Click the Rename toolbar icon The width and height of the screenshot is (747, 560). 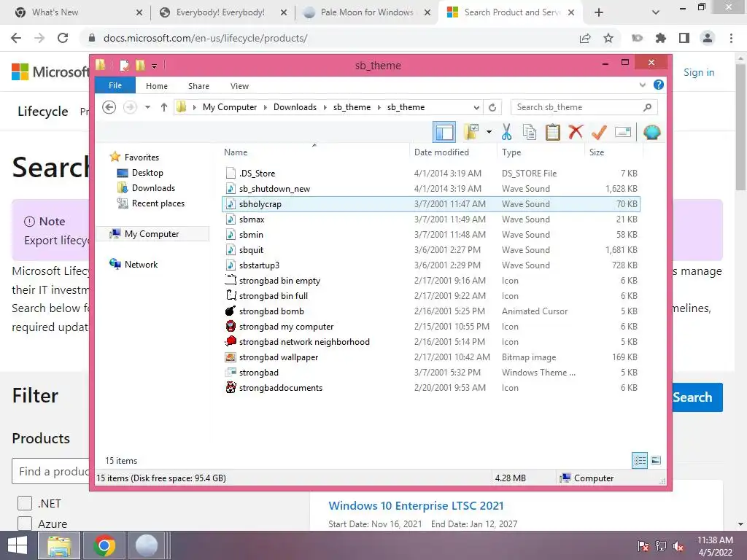point(623,132)
